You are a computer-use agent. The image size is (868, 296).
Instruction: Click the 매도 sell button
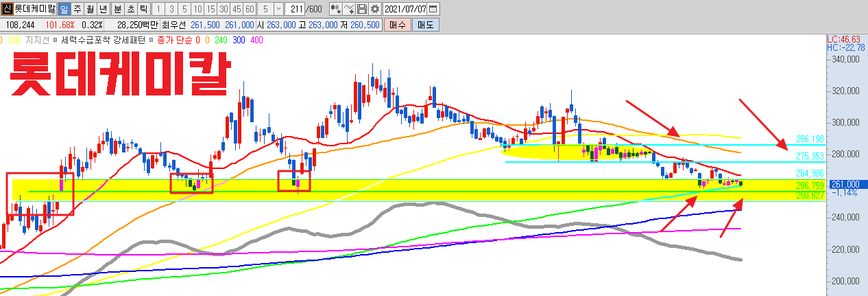pyautogui.click(x=425, y=24)
